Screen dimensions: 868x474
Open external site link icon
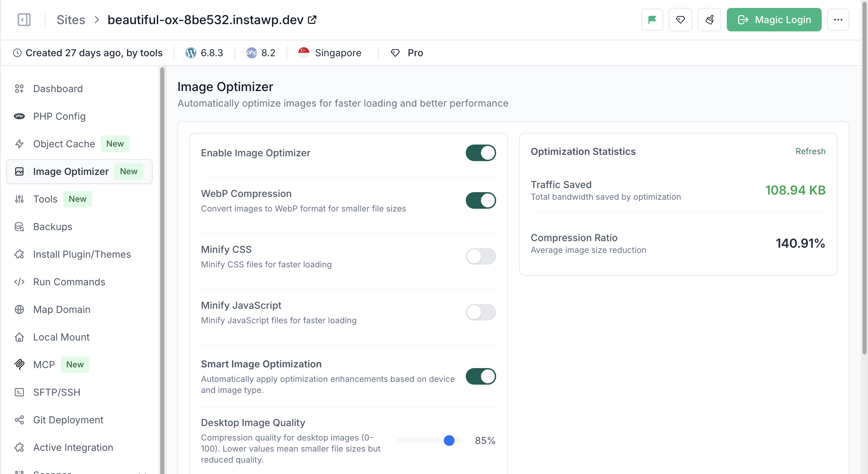312,20
